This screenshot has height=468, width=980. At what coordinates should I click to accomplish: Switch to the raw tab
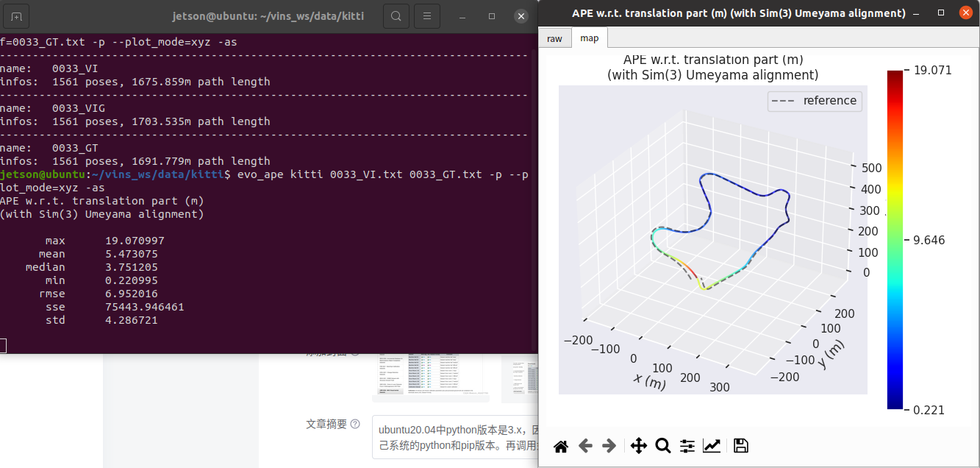coord(554,38)
